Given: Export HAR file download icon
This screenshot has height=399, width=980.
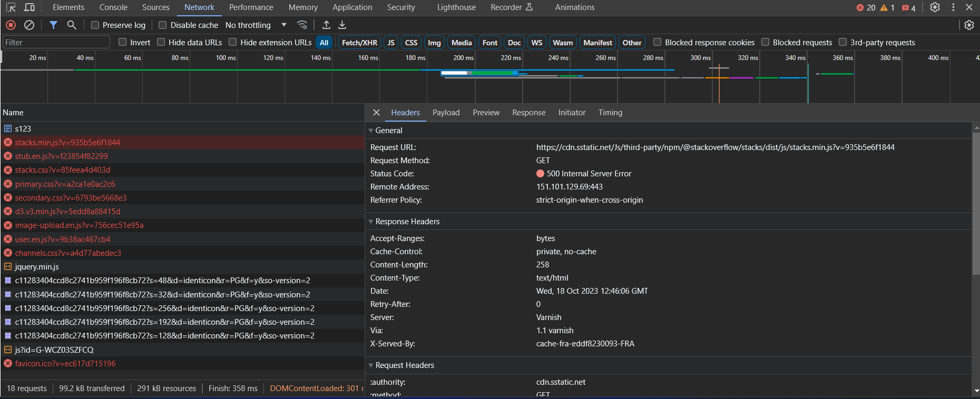Looking at the screenshot, I should [x=342, y=25].
